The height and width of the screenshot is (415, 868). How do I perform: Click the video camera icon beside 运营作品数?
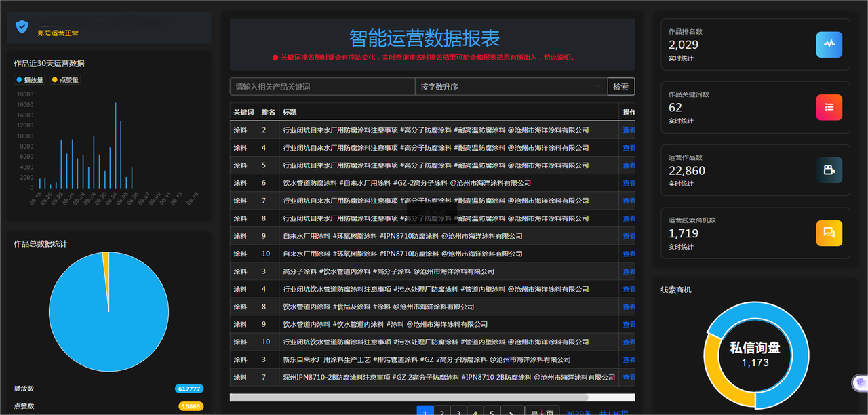coord(829,170)
